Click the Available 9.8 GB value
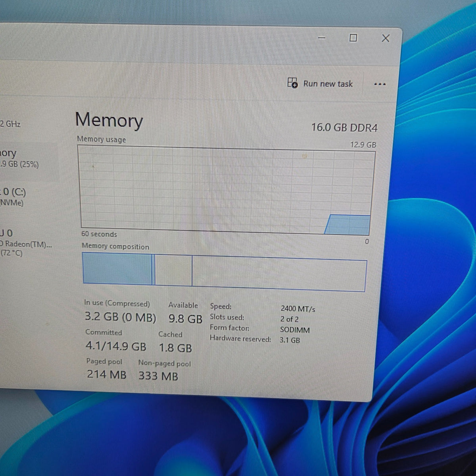 tap(185, 319)
